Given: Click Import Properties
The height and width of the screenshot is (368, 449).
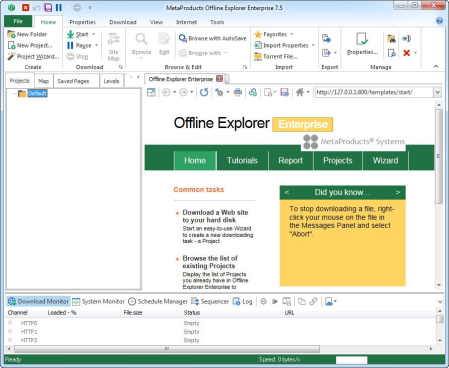Looking at the screenshot, I should point(281,45).
